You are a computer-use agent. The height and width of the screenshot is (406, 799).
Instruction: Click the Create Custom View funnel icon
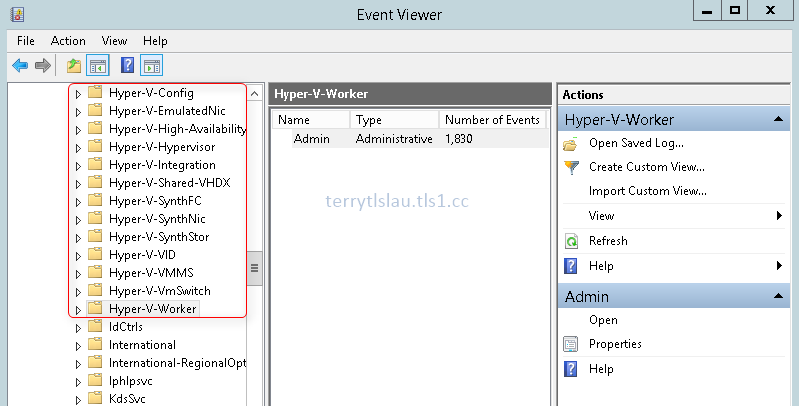pos(571,167)
